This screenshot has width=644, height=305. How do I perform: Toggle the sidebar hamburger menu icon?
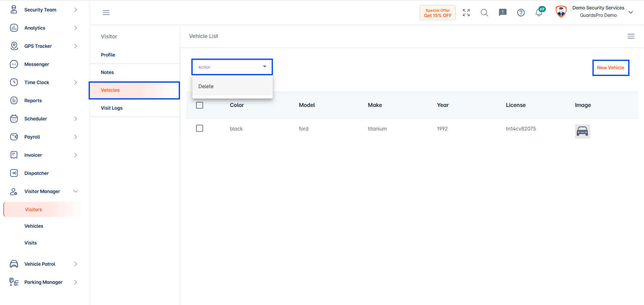106,12
